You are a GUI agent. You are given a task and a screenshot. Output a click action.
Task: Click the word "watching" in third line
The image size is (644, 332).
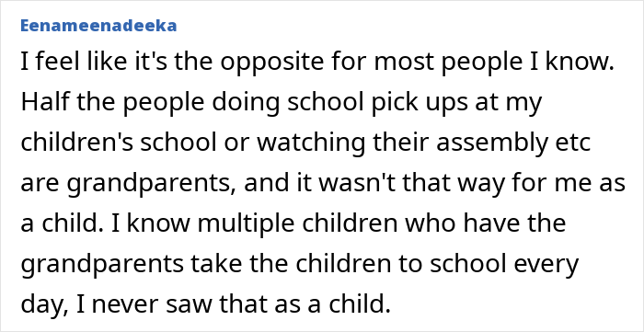point(311,144)
